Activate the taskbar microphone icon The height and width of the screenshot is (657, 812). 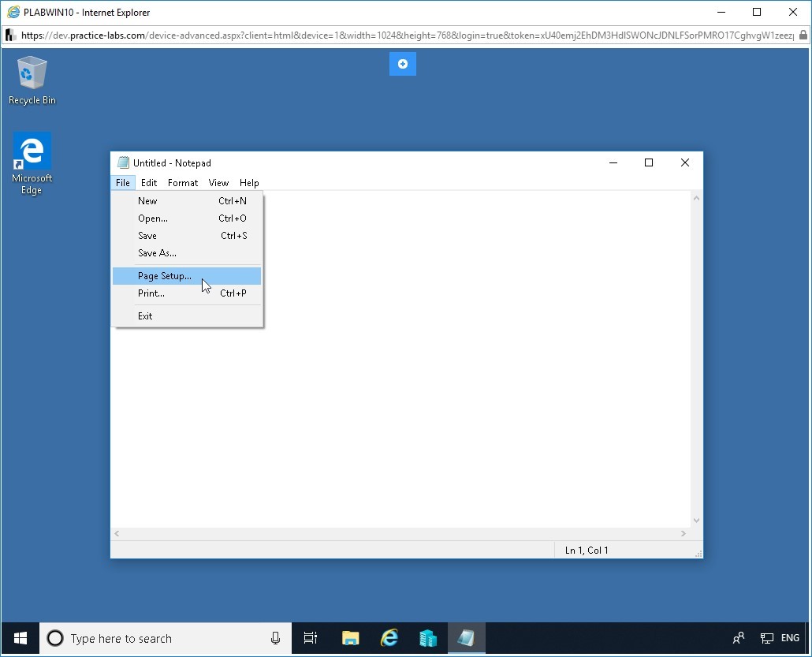[275, 638]
